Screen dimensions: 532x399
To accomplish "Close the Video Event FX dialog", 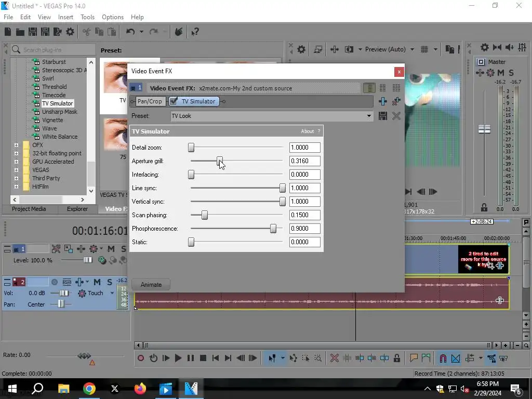I will coord(399,72).
